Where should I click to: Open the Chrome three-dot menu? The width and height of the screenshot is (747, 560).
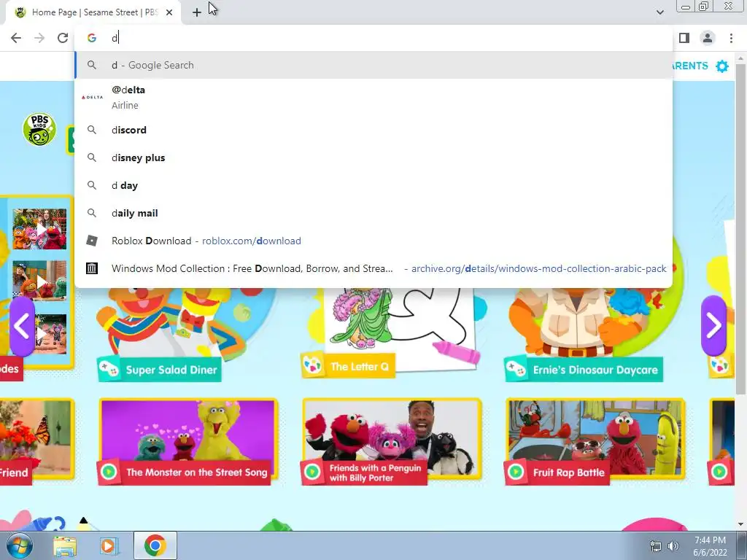click(x=731, y=38)
